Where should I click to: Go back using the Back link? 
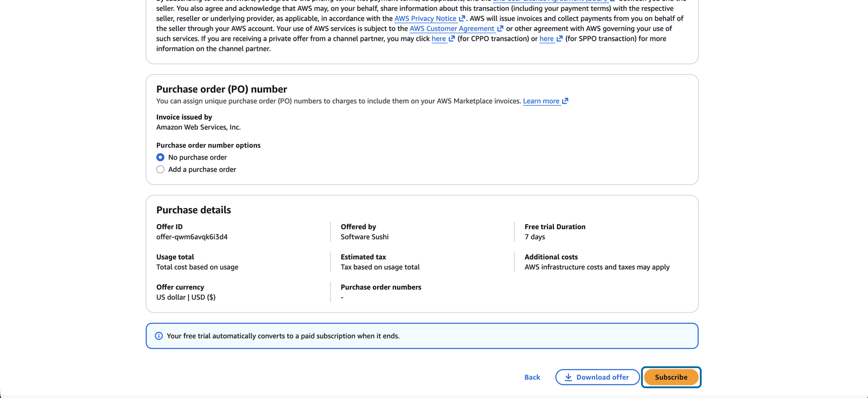click(x=532, y=377)
